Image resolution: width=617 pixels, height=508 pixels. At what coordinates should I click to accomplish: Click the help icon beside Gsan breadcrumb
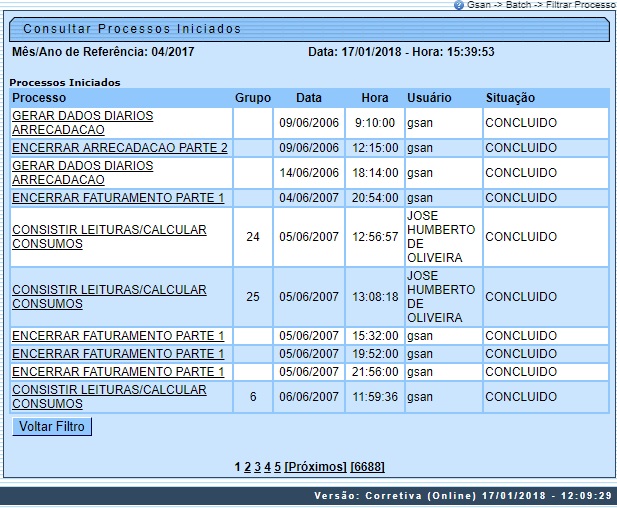tap(458, 5)
